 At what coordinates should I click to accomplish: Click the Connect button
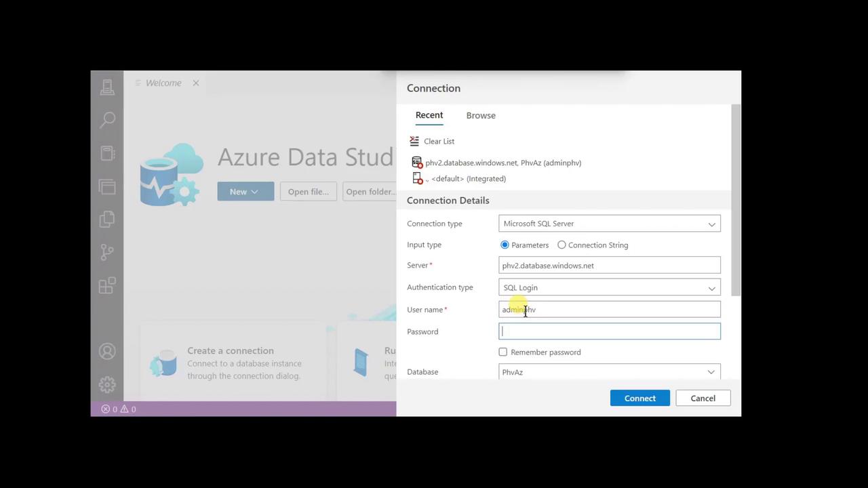pyautogui.click(x=640, y=398)
